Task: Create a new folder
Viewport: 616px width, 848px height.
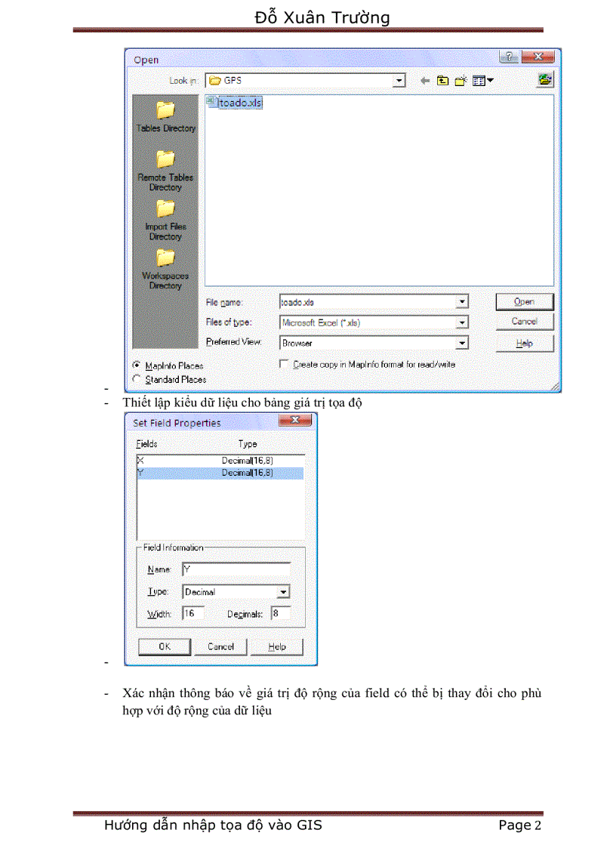Action: 460,80
